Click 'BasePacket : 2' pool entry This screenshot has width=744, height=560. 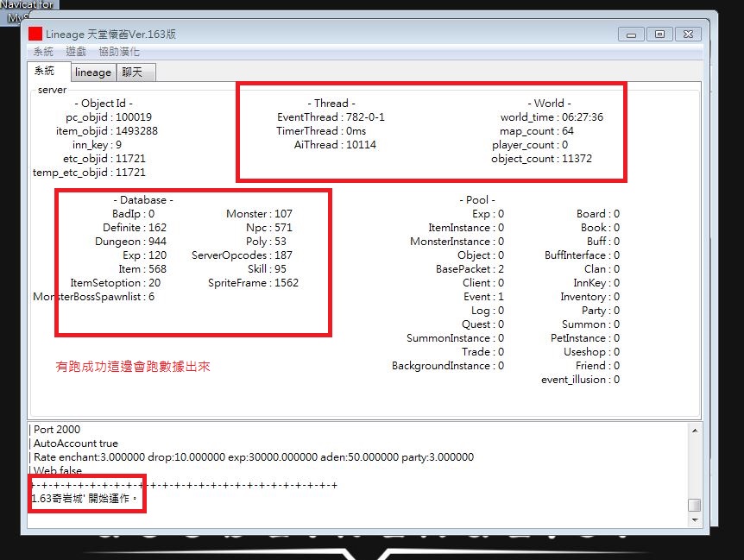click(x=470, y=269)
